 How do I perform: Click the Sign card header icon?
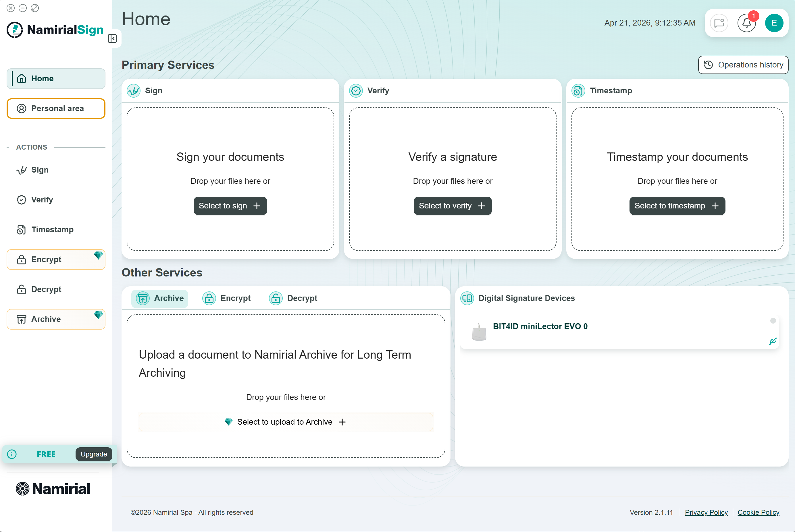[x=134, y=91]
